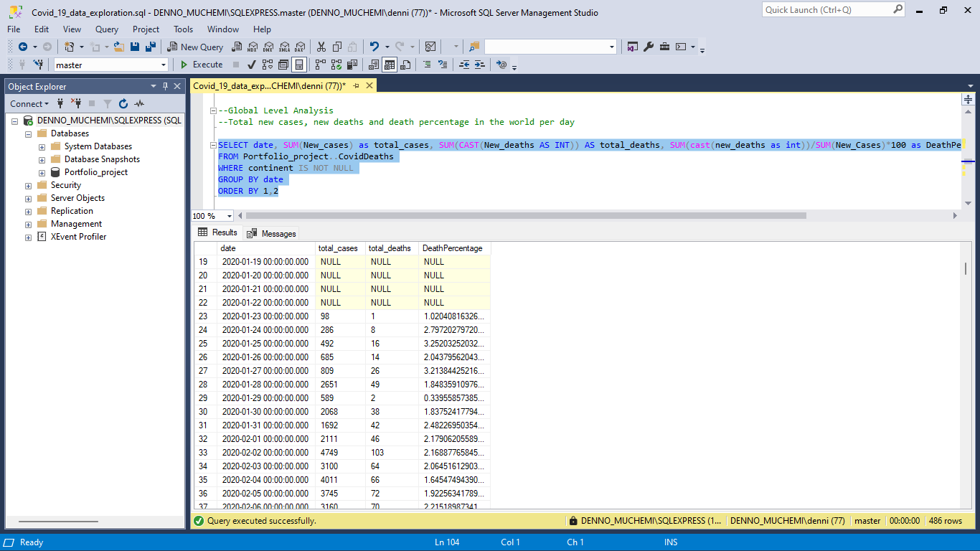Toggle Include Client Statistics

tap(352, 65)
